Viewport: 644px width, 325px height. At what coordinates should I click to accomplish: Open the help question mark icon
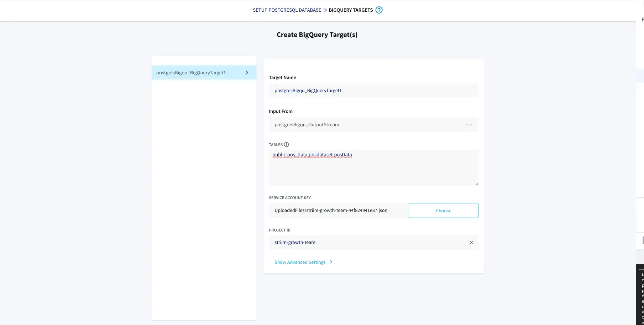[x=379, y=10]
